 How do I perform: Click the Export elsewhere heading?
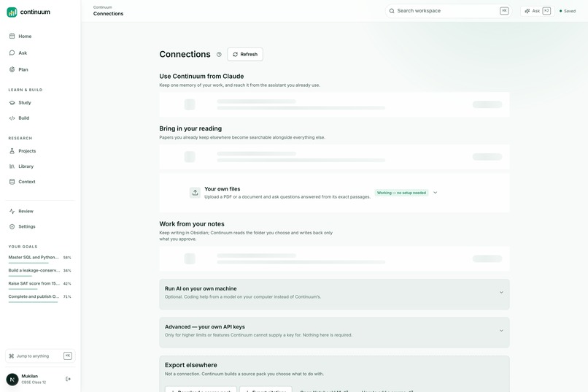191,365
